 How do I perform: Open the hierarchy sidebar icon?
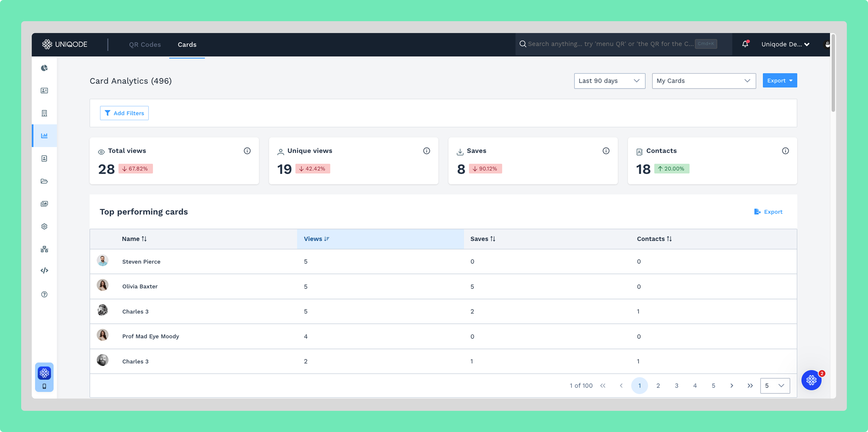[44, 249]
